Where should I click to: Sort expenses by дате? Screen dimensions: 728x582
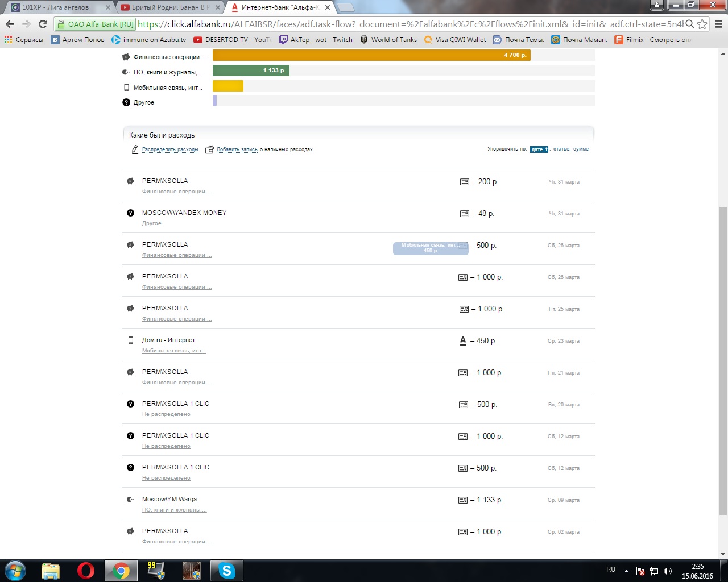[539, 149]
